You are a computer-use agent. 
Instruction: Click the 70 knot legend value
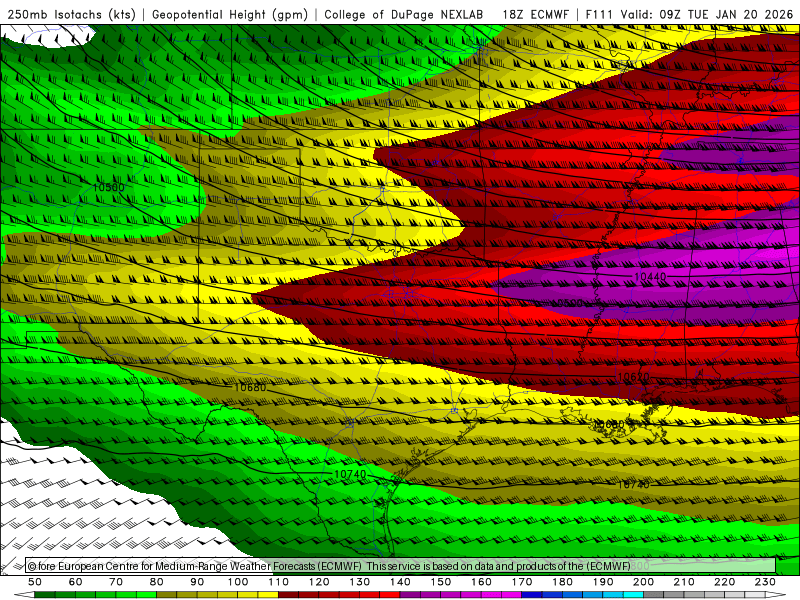click(x=116, y=582)
